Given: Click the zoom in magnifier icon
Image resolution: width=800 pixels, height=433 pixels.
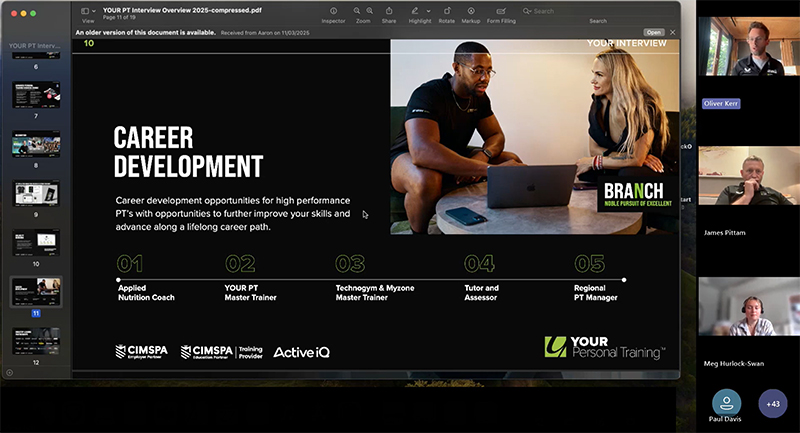Looking at the screenshot, I should [369, 10].
